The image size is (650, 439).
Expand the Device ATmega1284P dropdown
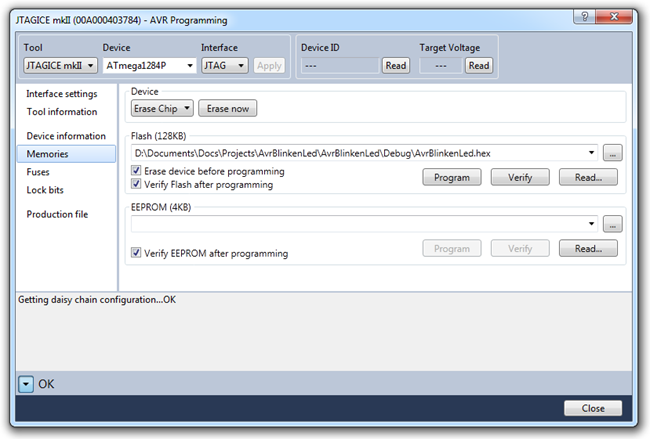pyautogui.click(x=149, y=65)
